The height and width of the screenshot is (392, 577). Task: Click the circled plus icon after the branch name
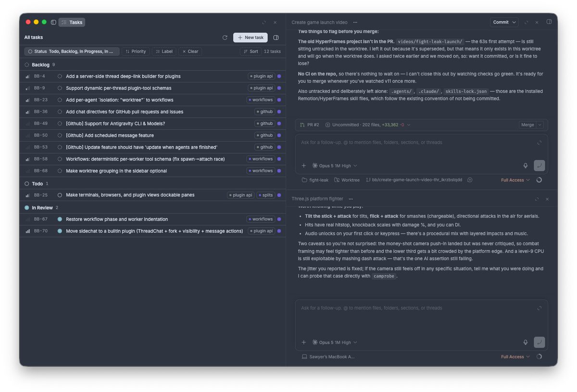(470, 180)
